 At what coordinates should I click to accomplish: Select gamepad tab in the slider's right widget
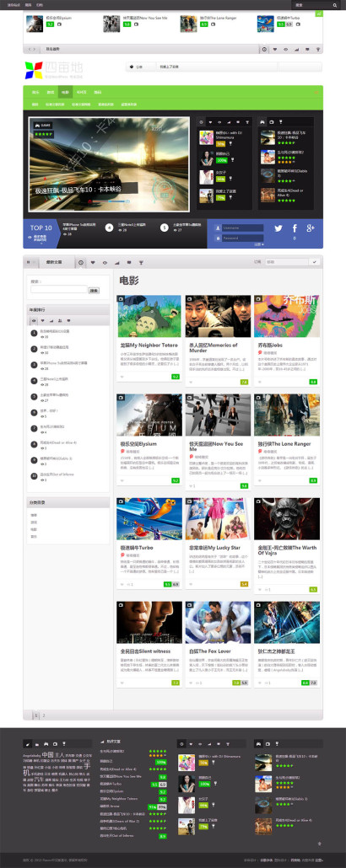263,121
